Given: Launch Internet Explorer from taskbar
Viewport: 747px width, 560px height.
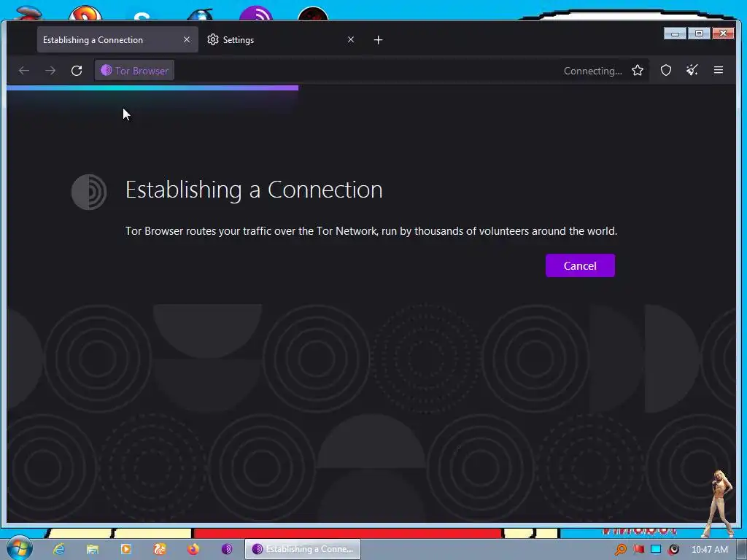Looking at the screenshot, I should coord(59,549).
